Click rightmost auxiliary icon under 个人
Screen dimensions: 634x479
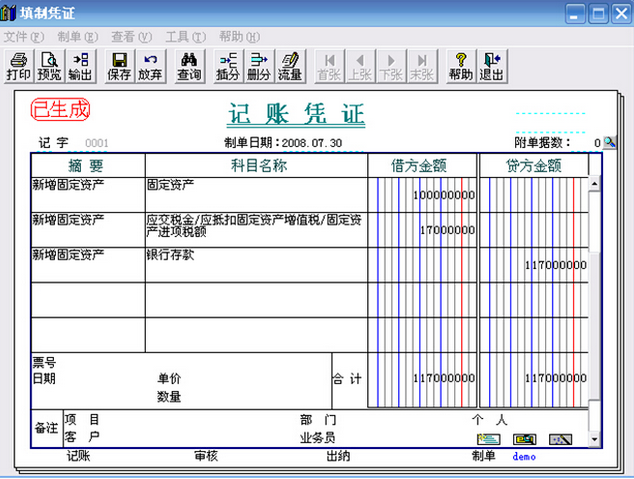[x=560, y=439]
